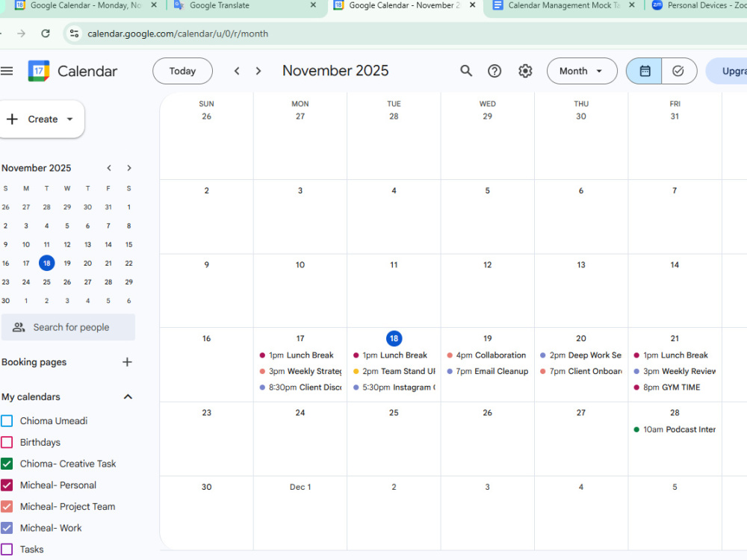Go to previous month using header arrow
Image resolution: width=747 pixels, height=560 pixels.
point(237,71)
